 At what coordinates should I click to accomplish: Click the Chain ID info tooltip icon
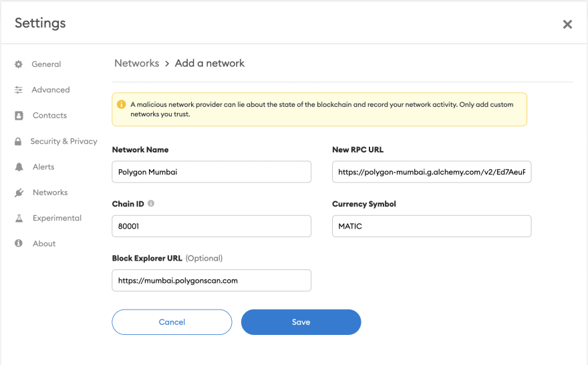tap(151, 204)
